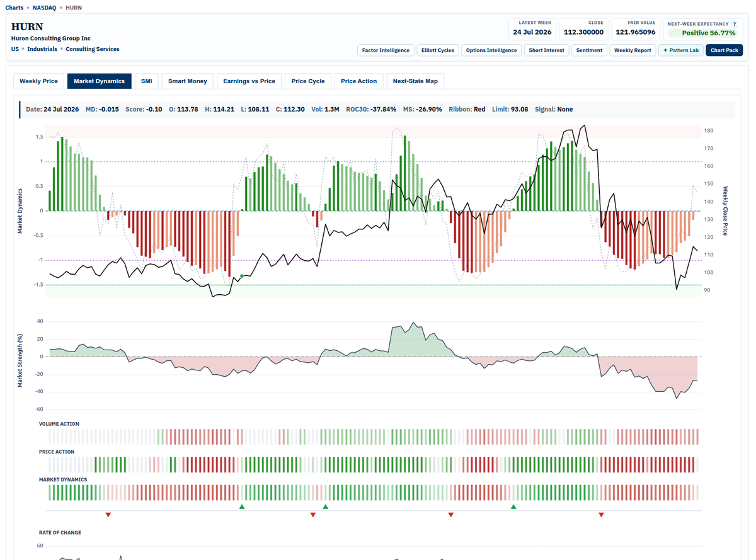The width and height of the screenshot is (756, 560).
Task: Click the MARKET DYNAMICS ribbon label
Action: tap(63, 479)
